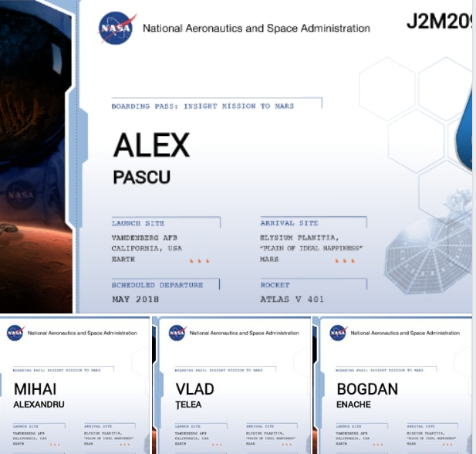Click the NASA logo on Alex Pascu's pass

click(116, 28)
